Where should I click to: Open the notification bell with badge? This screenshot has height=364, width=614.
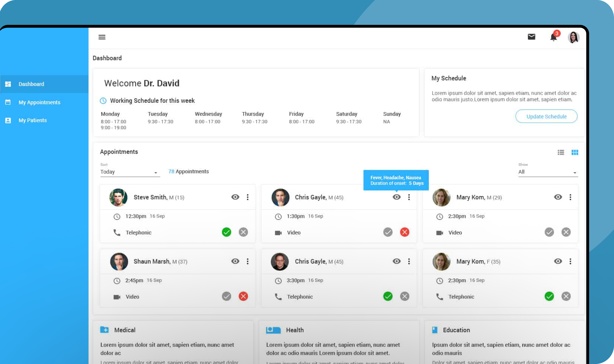(553, 37)
